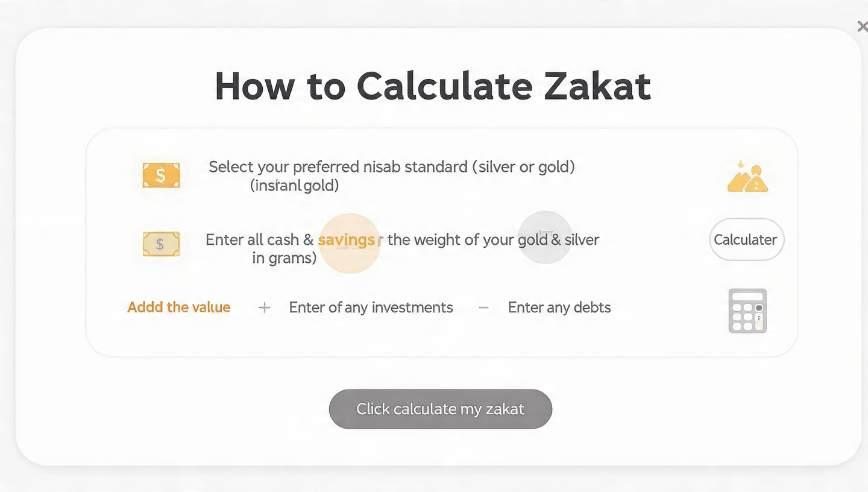Expand the nisab standard selection row
This screenshot has height=492, width=868.
(x=391, y=176)
